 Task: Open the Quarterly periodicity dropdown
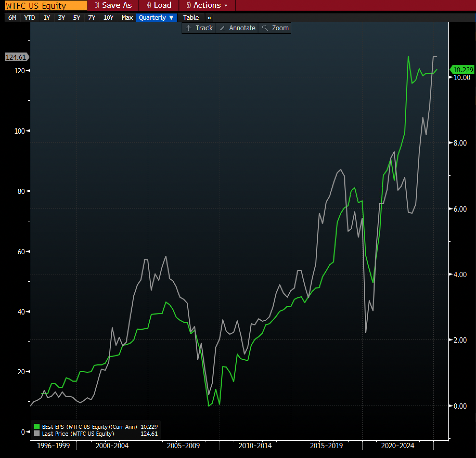point(156,18)
